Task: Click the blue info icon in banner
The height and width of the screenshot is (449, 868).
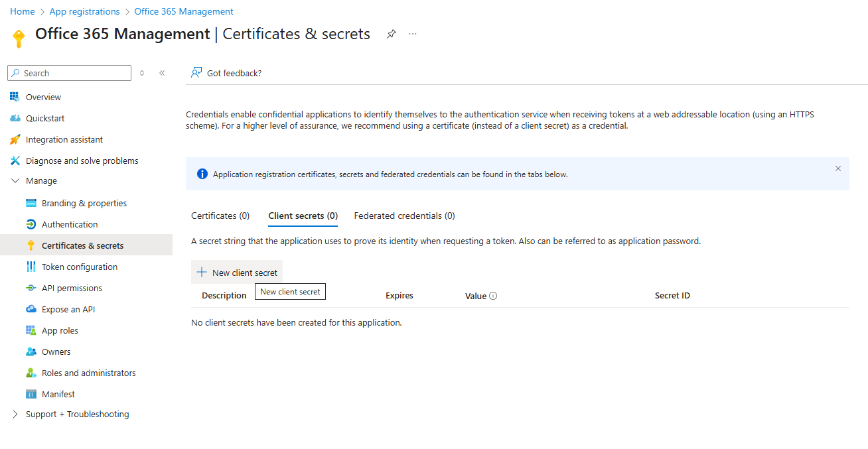Action: [202, 174]
